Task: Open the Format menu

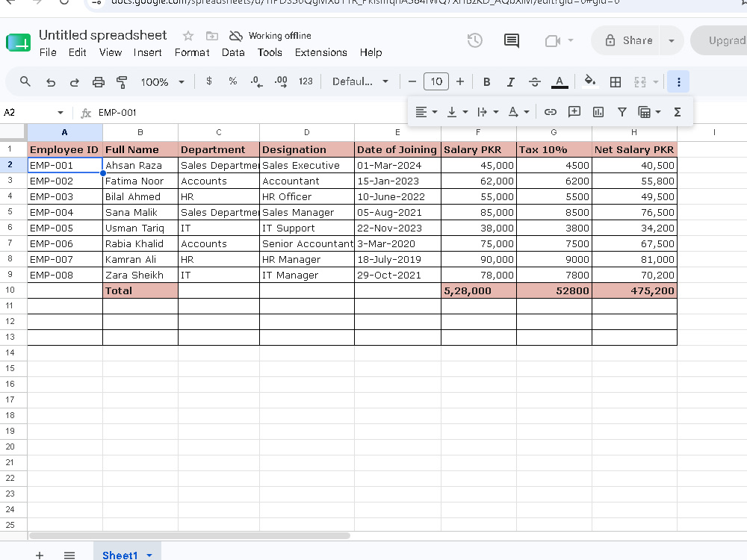Action: pyautogui.click(x=192, y=52)
